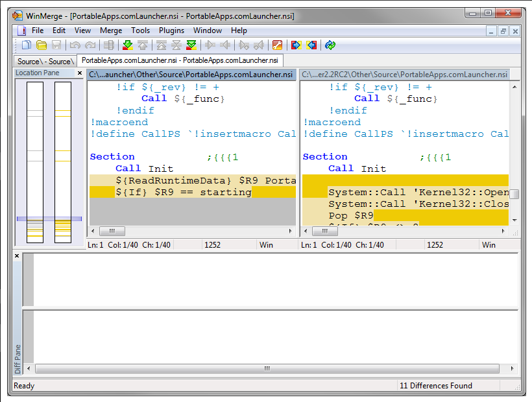Image resolution: width=532 pixels, height=402 pixels.
Task: Click the ${ReadRuntimeData} line in left pane
Action: click(x=193, y=181)
